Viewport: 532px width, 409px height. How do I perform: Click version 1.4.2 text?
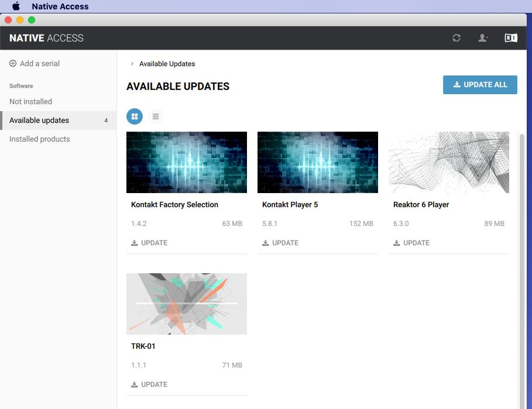139,224
